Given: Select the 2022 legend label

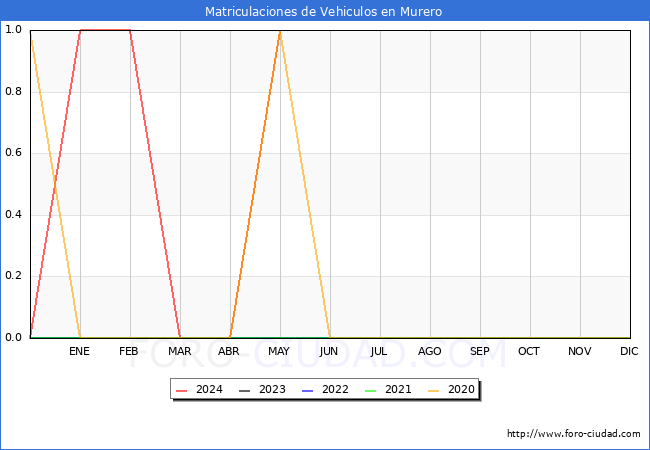Looking at the screenshot, I should coord(335,390).
